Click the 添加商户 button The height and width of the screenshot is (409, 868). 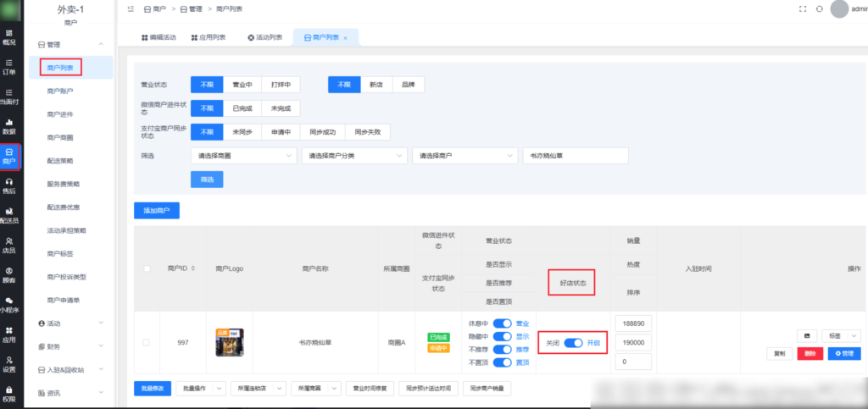coord(157,211)
